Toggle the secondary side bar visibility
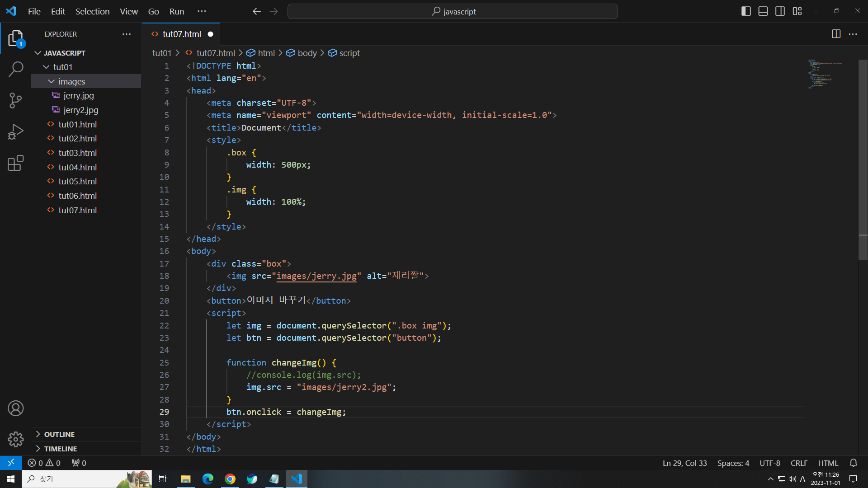 pyautogui.click(x=780, y=11)
